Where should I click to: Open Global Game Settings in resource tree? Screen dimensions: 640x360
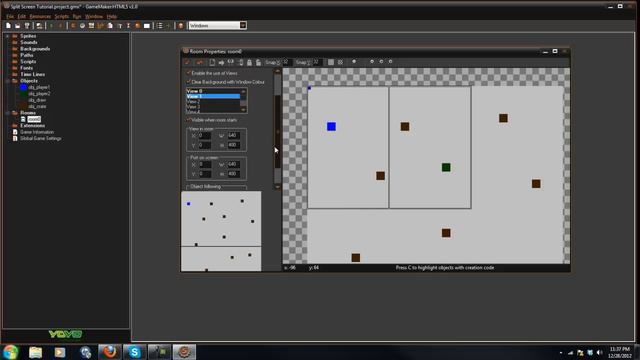click(40, 138)
